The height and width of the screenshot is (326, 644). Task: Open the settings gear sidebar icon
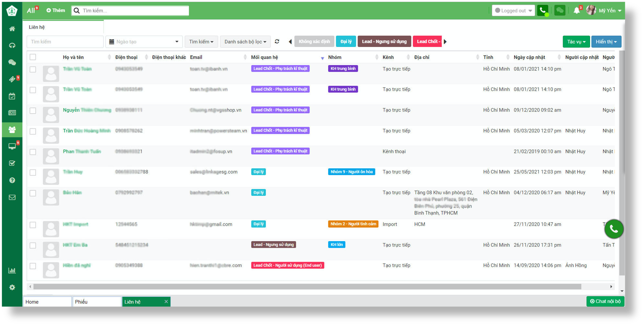(12, 287)
